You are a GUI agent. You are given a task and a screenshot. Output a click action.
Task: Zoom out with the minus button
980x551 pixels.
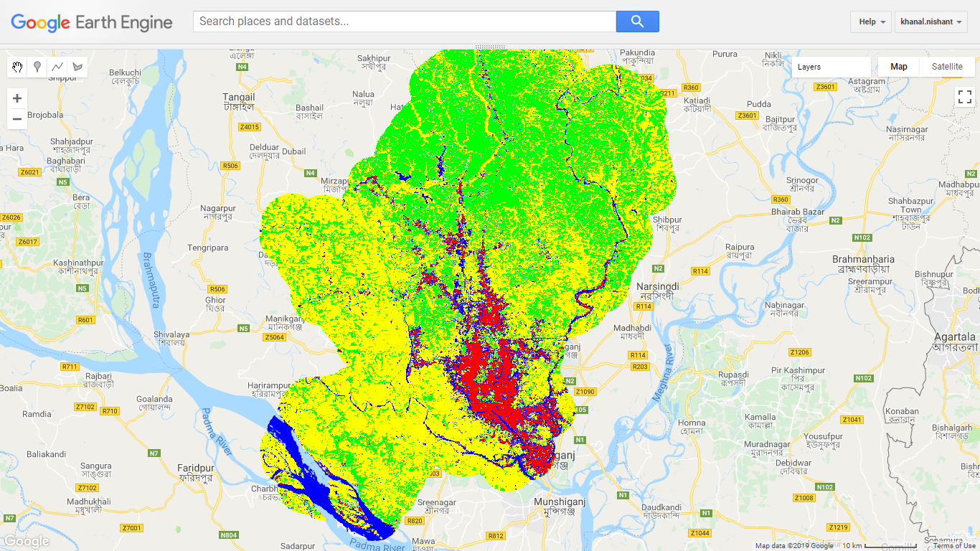pyautogui.click(x=17, y=118)
